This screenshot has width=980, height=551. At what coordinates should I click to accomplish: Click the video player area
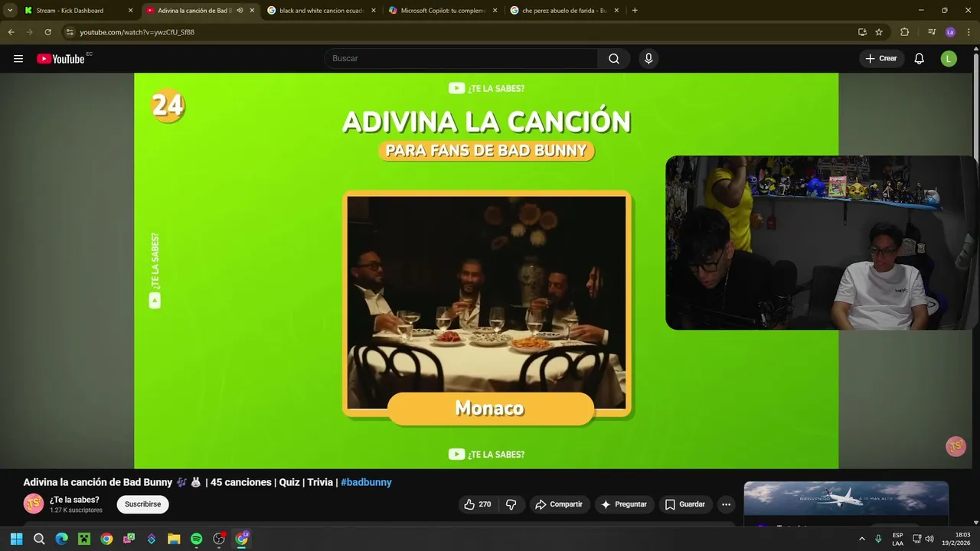(486, 271)
